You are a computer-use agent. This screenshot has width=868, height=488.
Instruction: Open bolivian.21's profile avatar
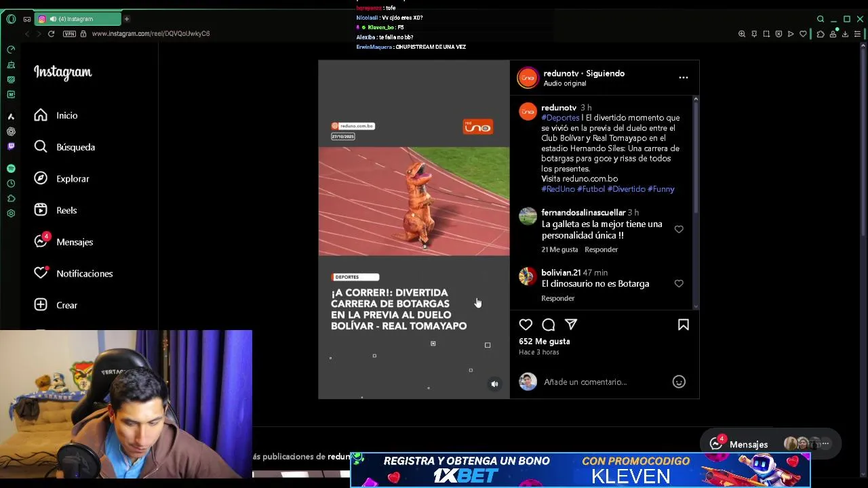click(528, 276)
